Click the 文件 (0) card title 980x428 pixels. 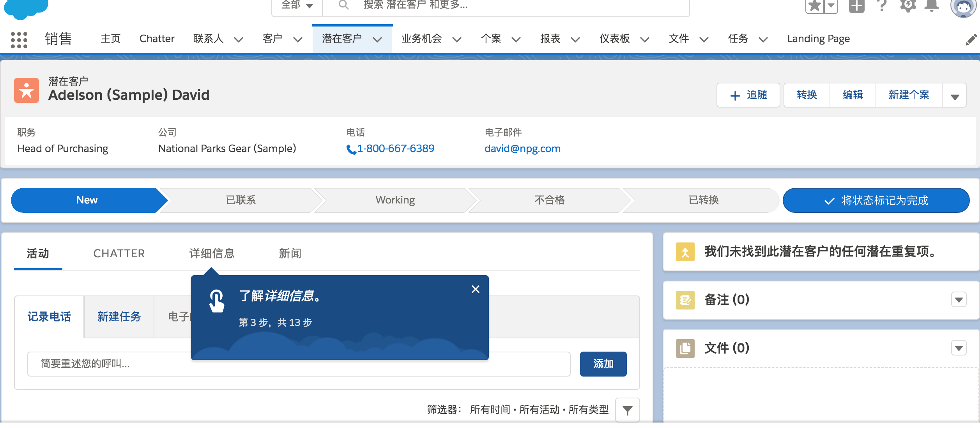point(727,348)
